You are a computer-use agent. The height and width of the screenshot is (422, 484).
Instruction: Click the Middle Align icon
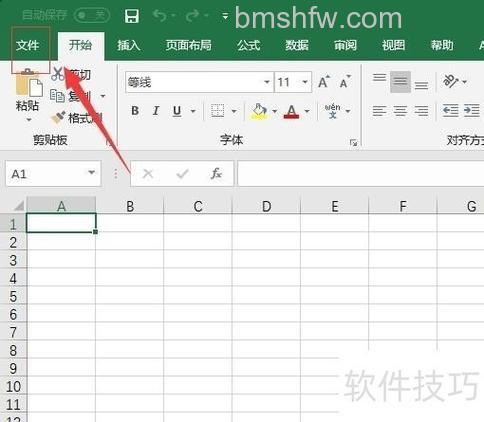tap(400, 82)
